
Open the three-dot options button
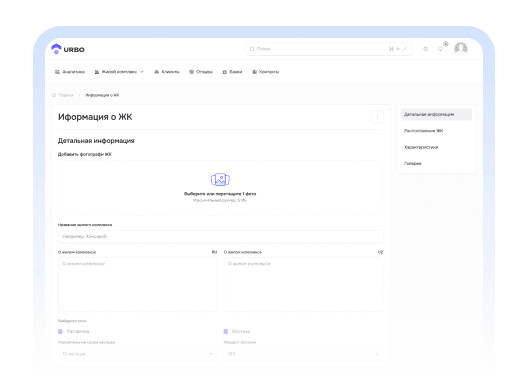[377, 117]
